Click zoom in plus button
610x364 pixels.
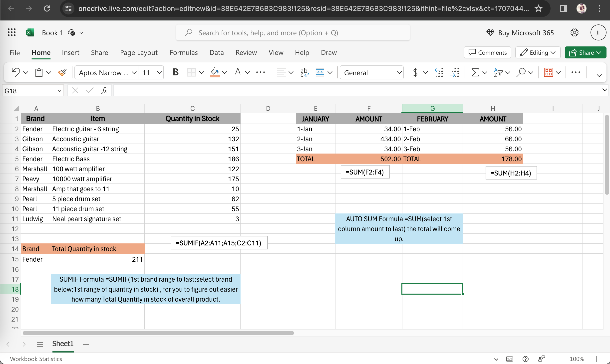click(x=596, y=359)
